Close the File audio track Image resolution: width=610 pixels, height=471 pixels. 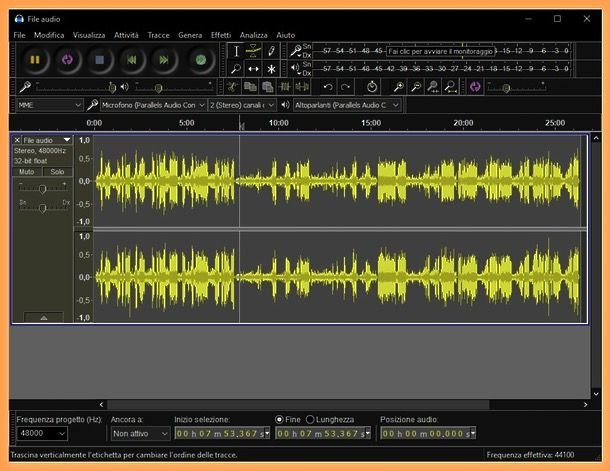point(17,140)
